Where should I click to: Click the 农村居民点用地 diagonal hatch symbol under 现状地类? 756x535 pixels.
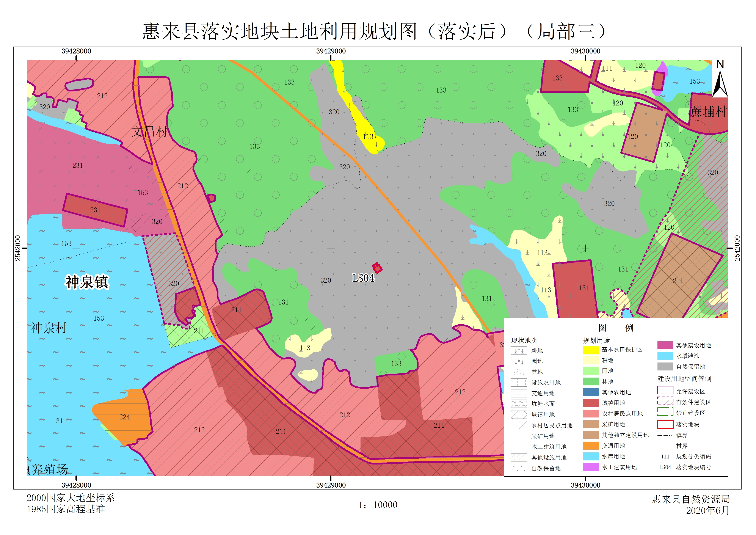click(x=519, y=425)
